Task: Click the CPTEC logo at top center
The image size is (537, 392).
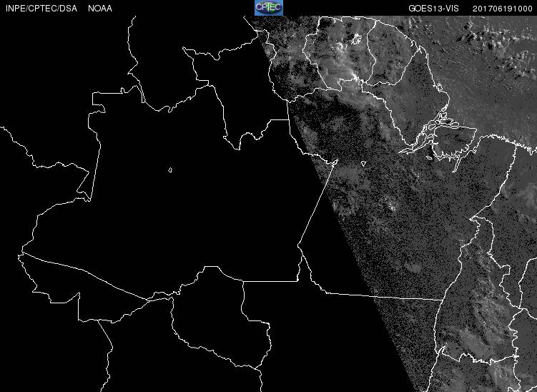Action: (269, 8)
